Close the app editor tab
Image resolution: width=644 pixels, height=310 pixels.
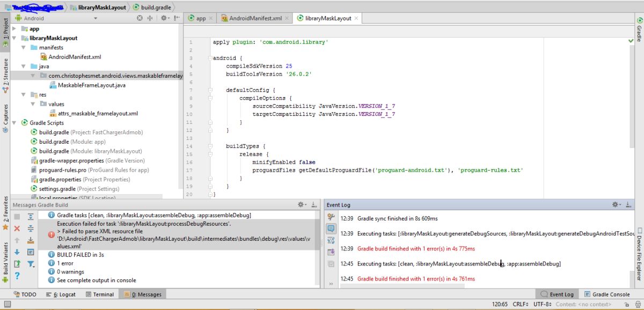210,18
